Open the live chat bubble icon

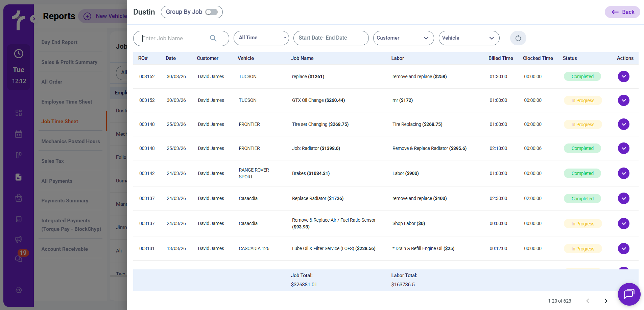tap(629, 294)
